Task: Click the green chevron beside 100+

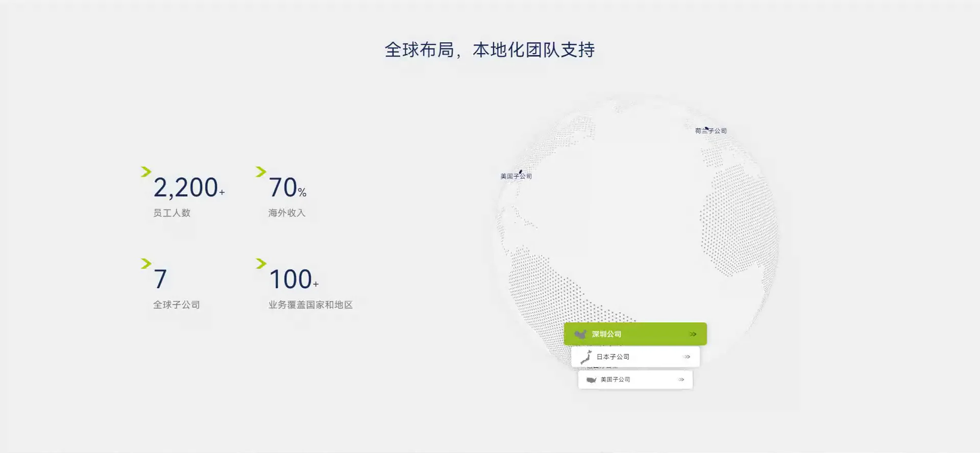Action: click(261, 264)
